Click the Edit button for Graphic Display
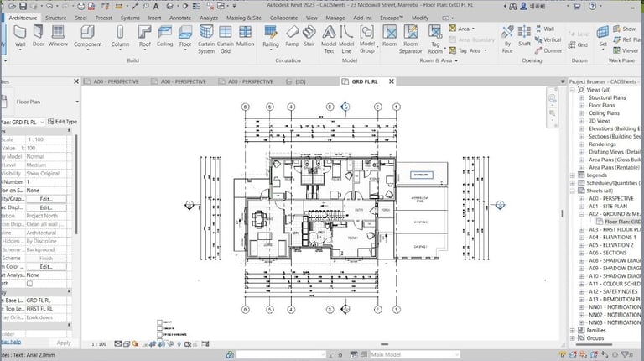The width and height of the screenshot is (644, 361). [45, 207]
